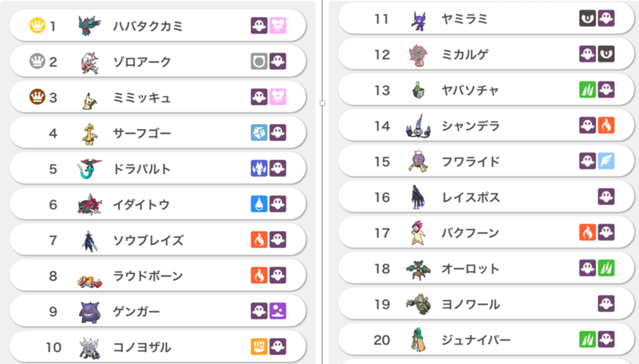
Task: Click the Fighting type icon on コノヨザル row
Action: 259,346
